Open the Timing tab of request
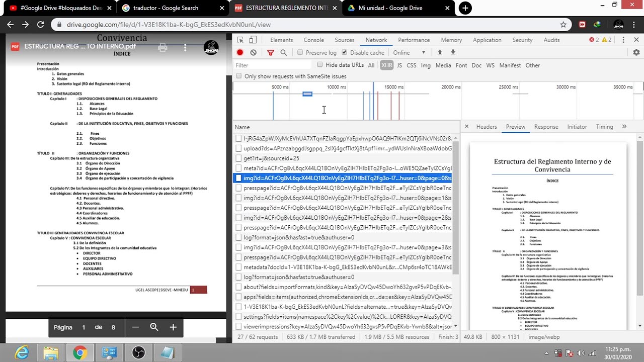This screenshot has width=644, height=362. pos(605,127)
